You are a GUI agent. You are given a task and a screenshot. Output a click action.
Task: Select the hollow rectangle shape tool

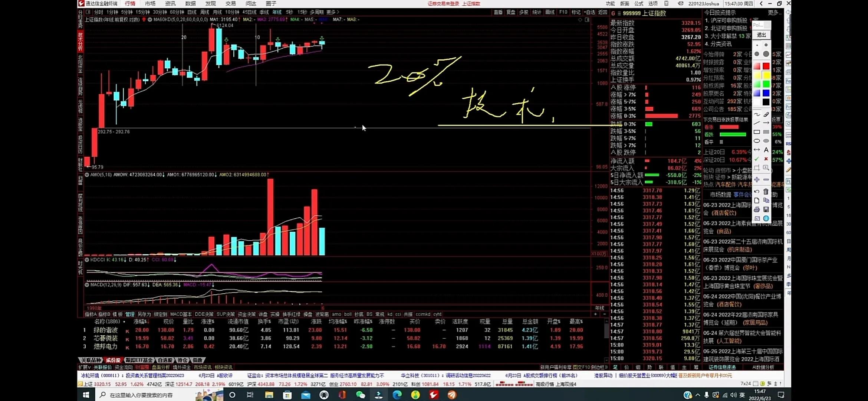[x=757, y=132]
